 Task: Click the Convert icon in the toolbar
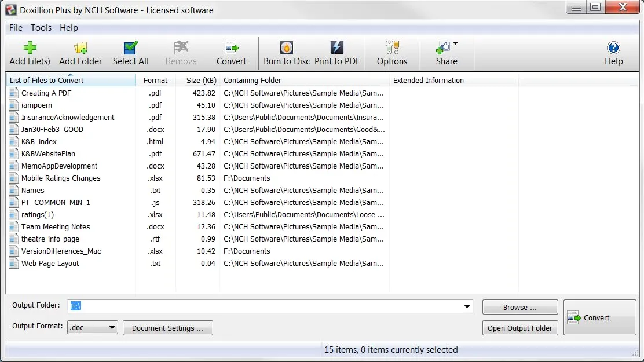[x=231, y=48]
